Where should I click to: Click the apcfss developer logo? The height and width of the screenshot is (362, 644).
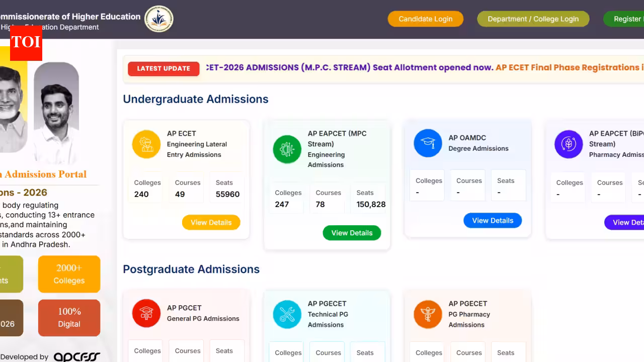click(77, 357)
